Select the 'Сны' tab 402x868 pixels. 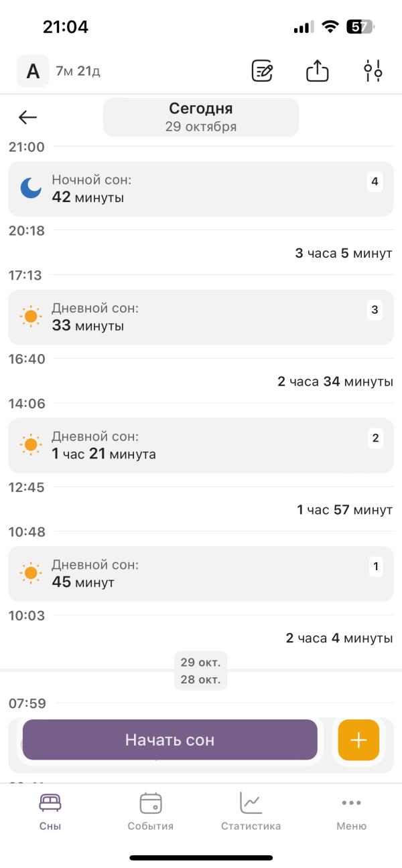50,811
